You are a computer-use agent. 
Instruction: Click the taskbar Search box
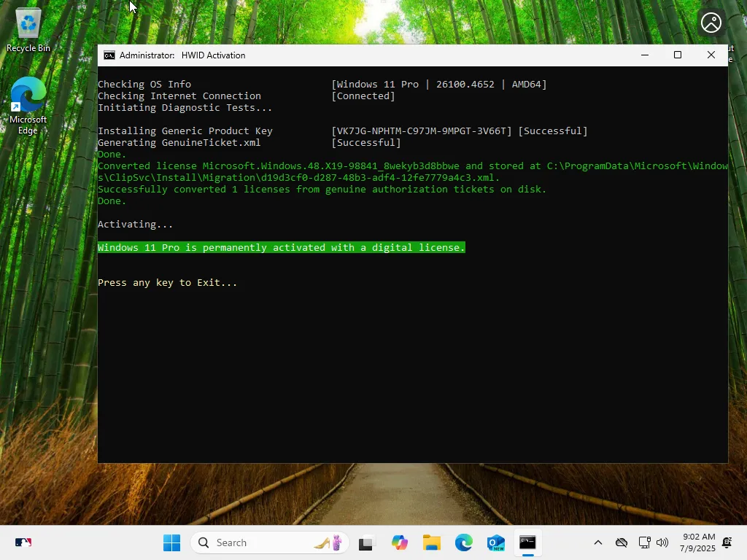pyautogui.click(x=270, y=542)
